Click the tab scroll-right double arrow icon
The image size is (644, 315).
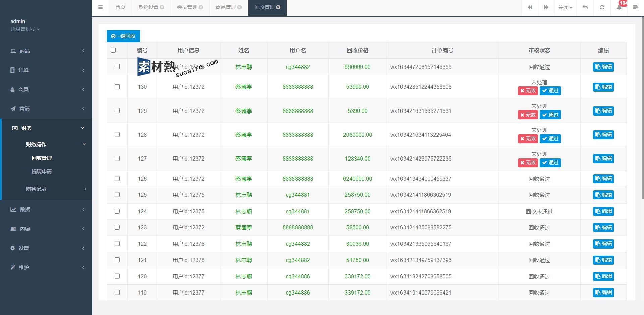click(546, 7)
